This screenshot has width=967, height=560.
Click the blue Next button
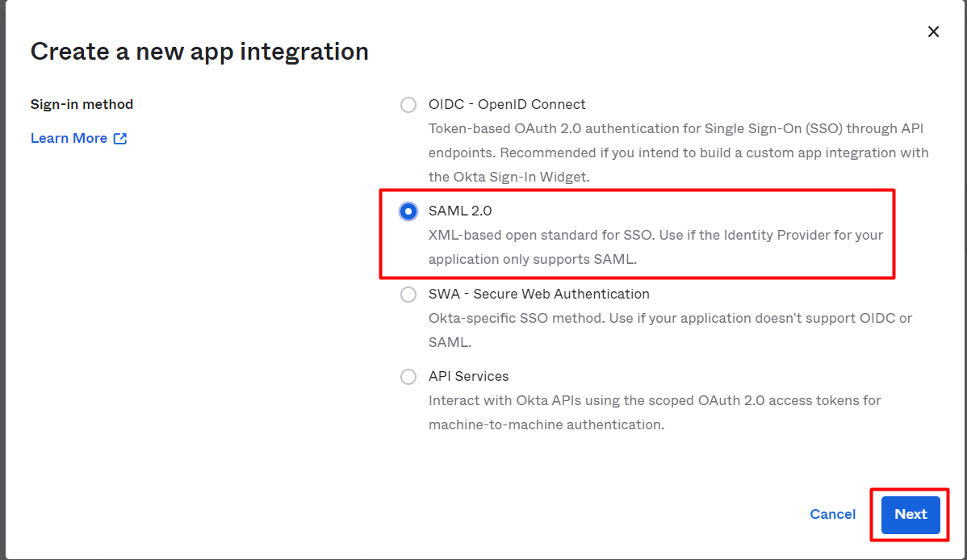pyautogui.click(x=910, y=515)
